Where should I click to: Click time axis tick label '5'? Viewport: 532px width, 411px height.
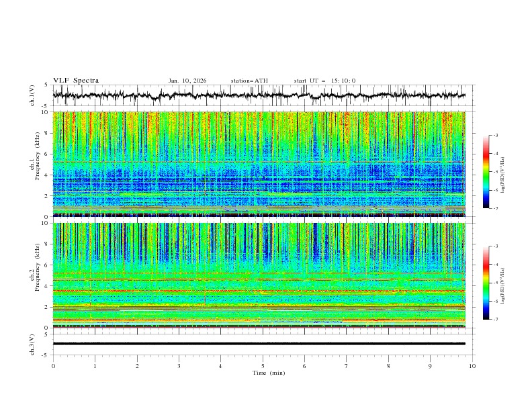click(263, 366)
